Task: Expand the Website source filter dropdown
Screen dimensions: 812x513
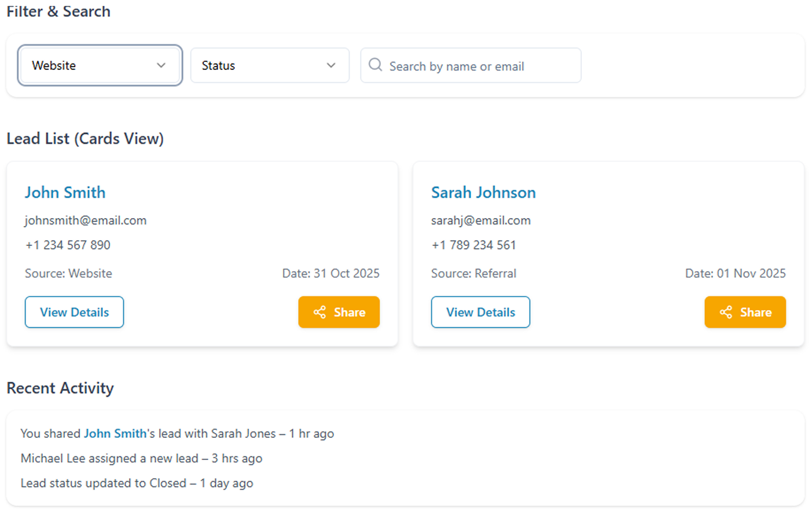Action: 100,65
